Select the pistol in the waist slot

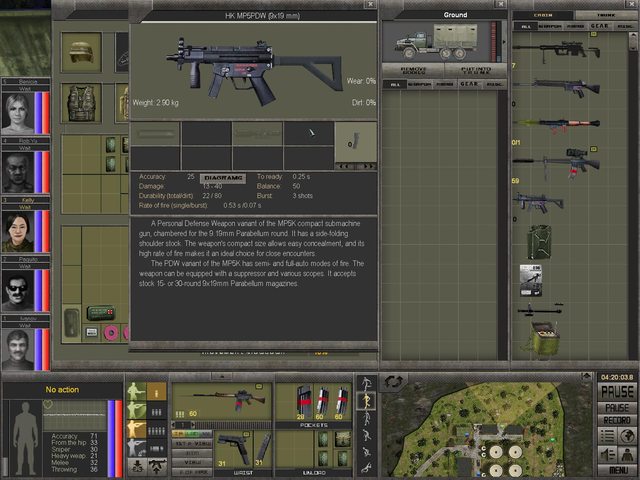[234, 448]
